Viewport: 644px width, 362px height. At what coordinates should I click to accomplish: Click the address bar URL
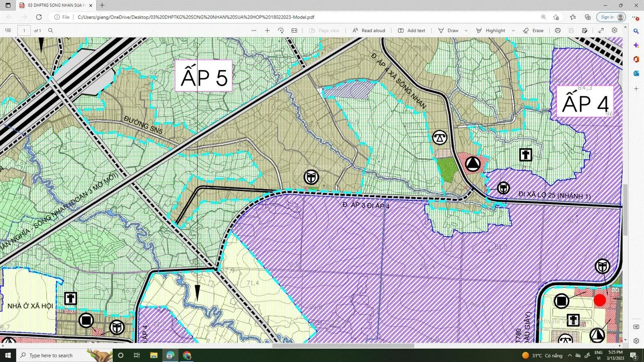coord(196,17)
